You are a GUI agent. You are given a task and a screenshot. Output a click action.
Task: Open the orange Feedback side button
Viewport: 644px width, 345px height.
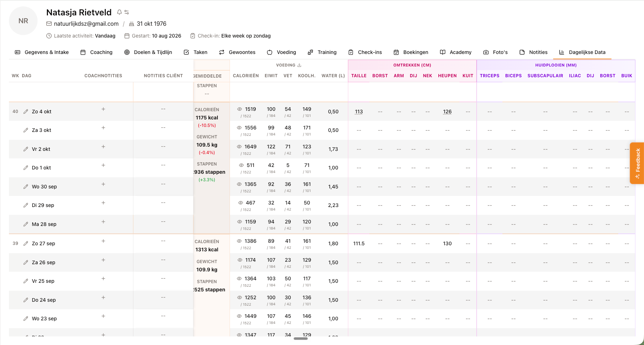click(x=637, y=163)
